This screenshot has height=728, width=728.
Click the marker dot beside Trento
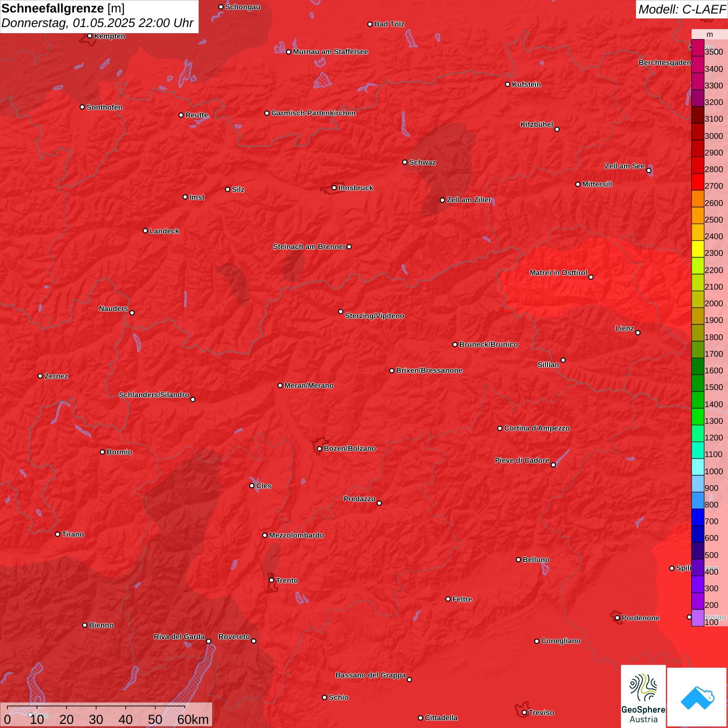point(271,580)
